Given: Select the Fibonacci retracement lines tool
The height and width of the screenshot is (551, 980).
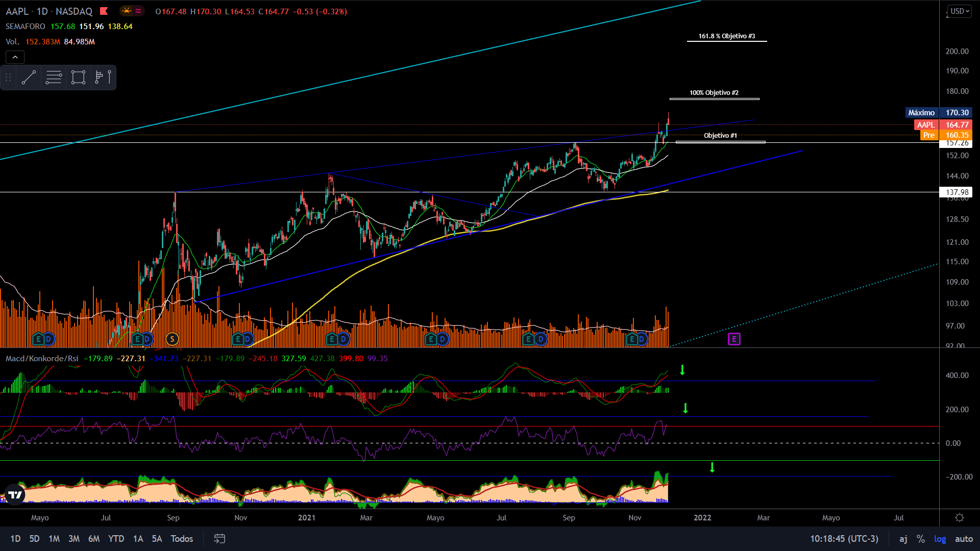Looking at the screenshot, I should [54, 78].
